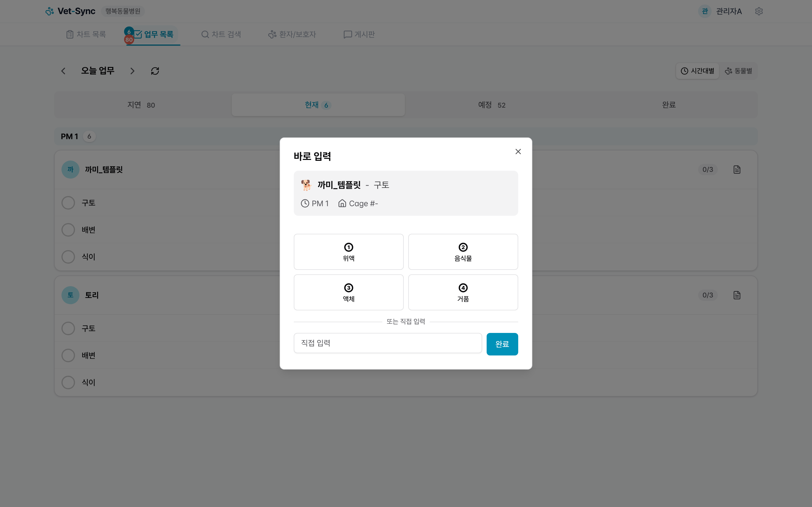Image resolution: width=812 pixels, height=507 pixels.
Task: Go to previous day with left chevron
Action: coord(63,71)
